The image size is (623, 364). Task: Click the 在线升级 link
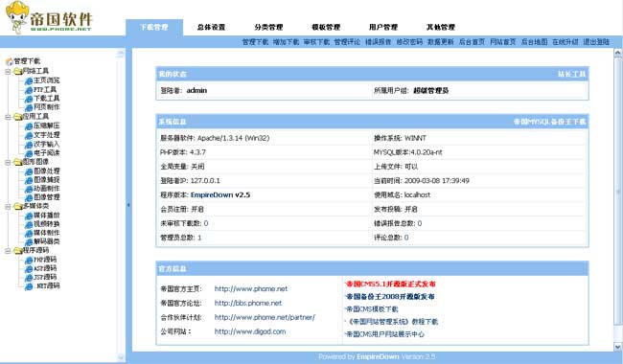(x=565, y=42)
